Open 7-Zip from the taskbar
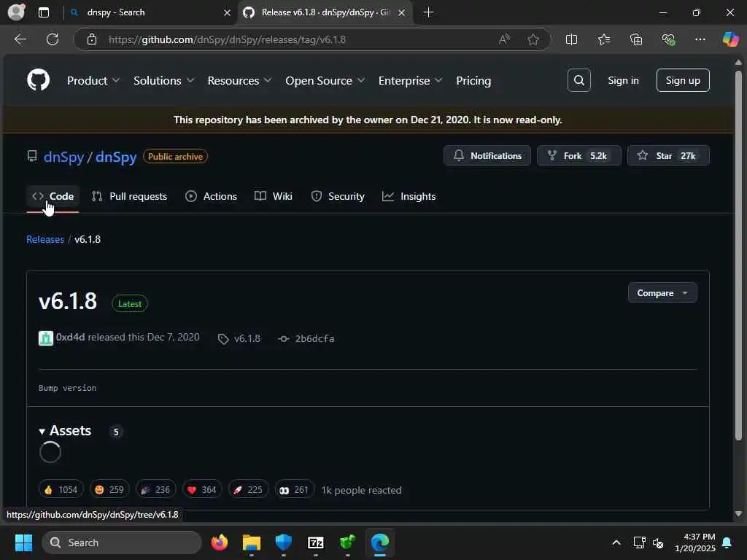This screenshot has width=747, height=560. [x=315, y=542]
